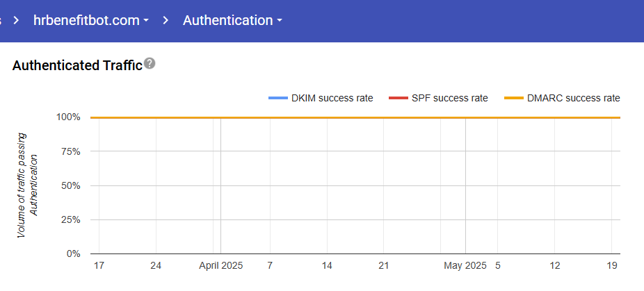Expand the Authentication section dropdown
644x291 pixels.
pos(232,20)
